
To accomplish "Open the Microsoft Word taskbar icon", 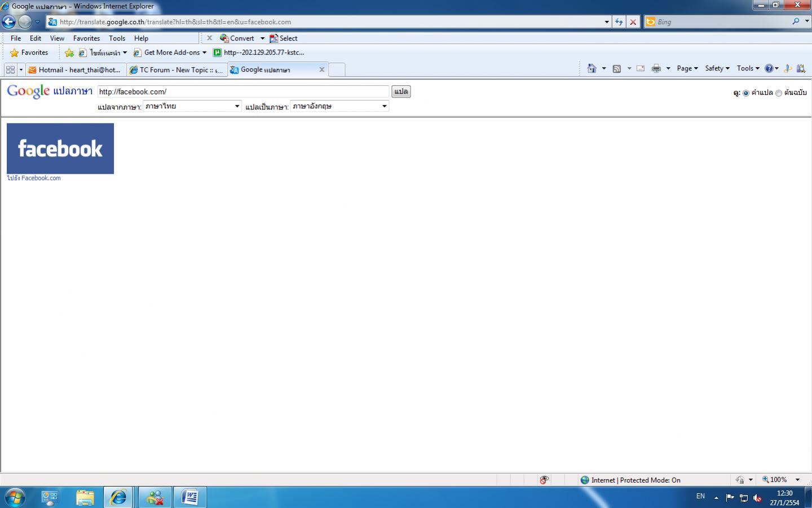I will point(190,497).
